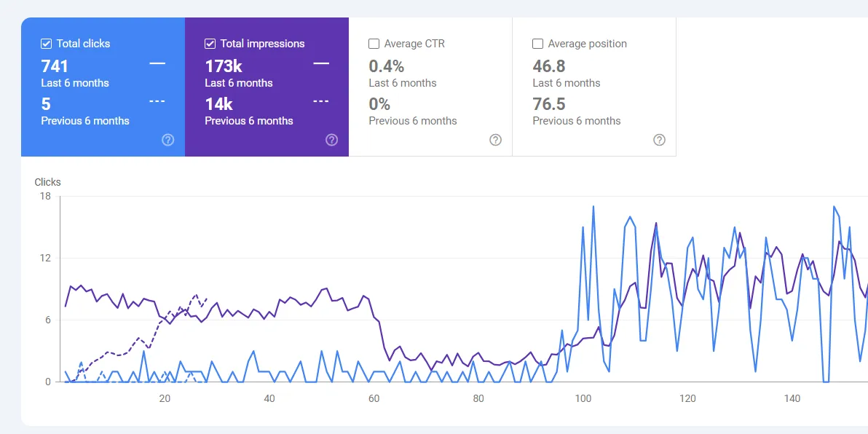This screenshot has height=434, width=868.
Task: Click the x-axis label 60
Action: click(x=374, y=398)
